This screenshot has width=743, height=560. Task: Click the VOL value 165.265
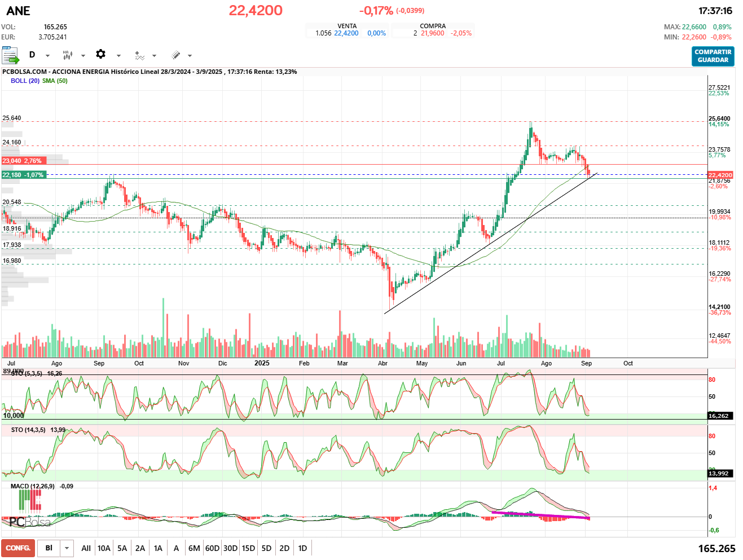click(55, 27)
